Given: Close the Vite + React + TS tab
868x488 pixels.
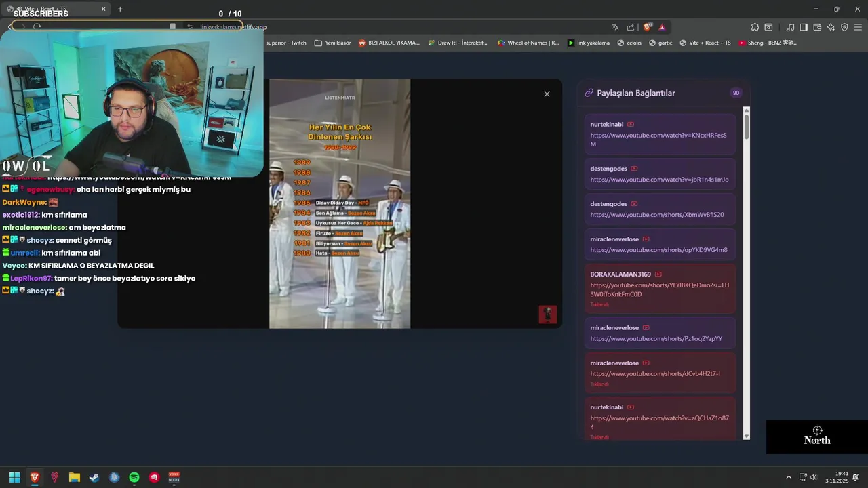Looking at the screenshot, I should (104, 9).
